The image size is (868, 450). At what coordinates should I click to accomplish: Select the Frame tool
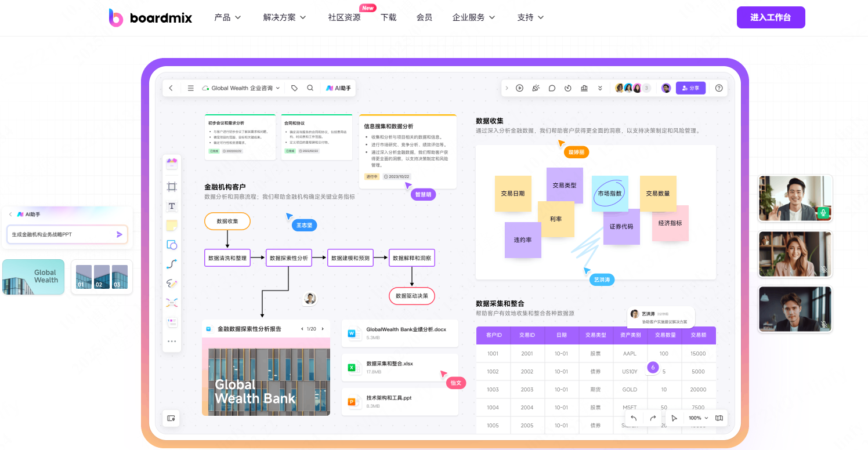pyautogui.click(x=172, y=187)
